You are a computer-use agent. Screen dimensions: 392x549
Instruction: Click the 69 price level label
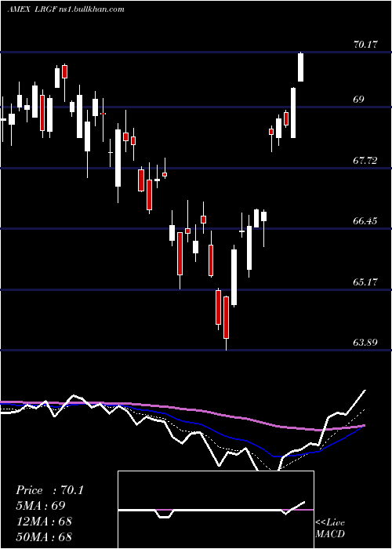(358, 100)
